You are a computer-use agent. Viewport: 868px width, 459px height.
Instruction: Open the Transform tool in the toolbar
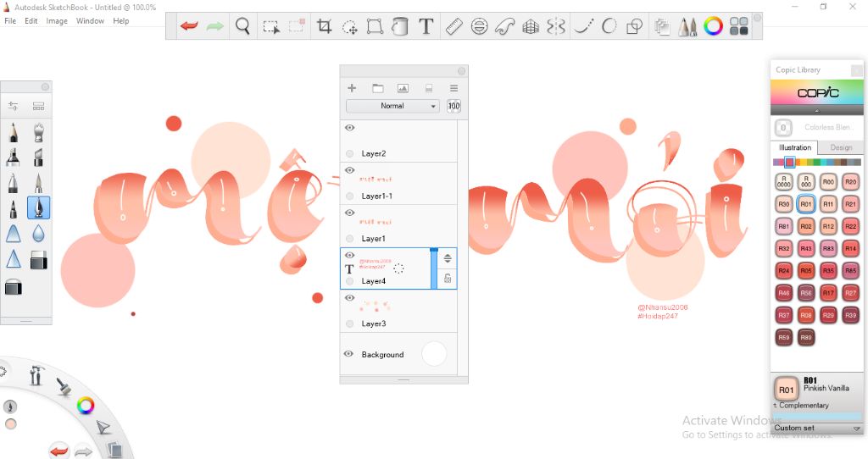(375, 26)
